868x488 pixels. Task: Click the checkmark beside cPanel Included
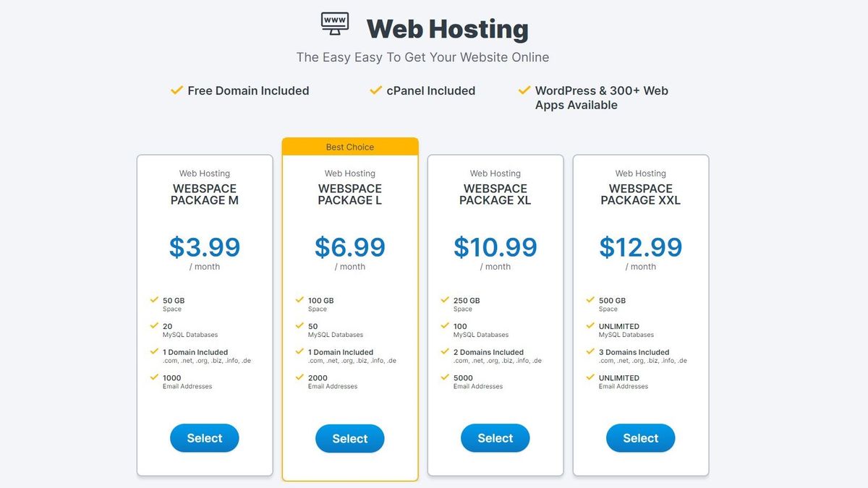pos(375,90)
